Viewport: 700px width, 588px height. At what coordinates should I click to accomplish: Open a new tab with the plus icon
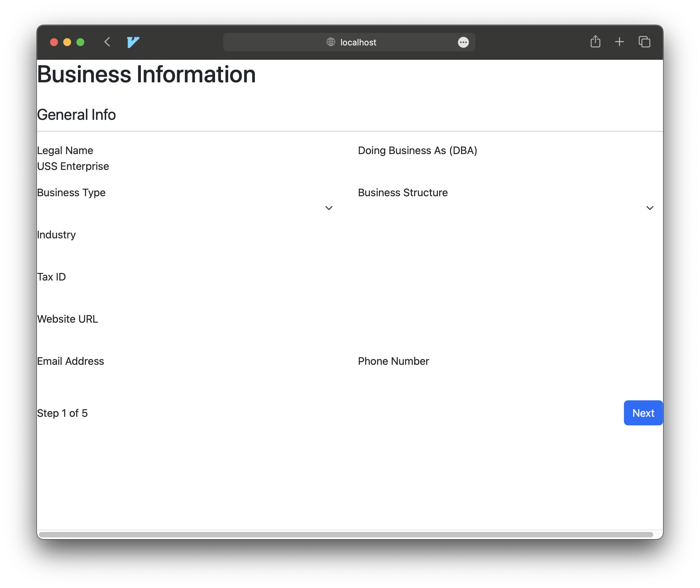tap(619, 42)
